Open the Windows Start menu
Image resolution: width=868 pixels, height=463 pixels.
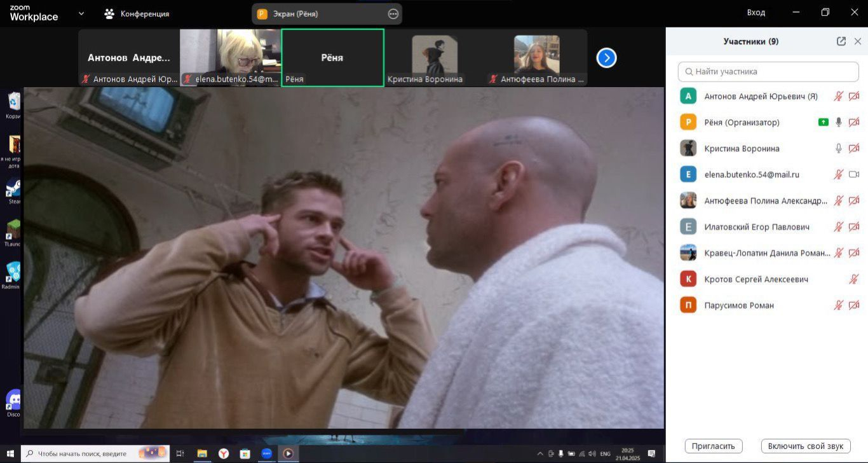[10, 453]
